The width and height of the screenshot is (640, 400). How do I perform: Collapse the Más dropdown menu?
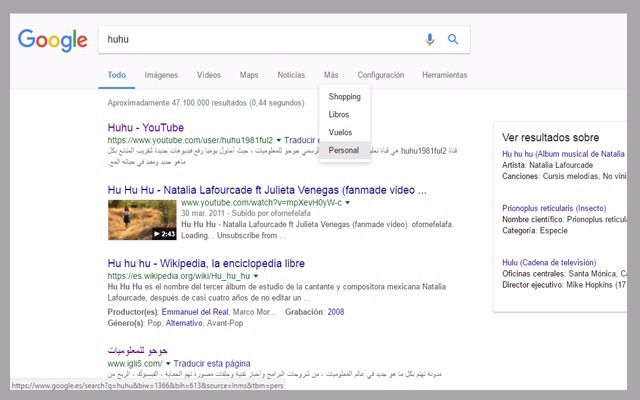[x=331, y=75]
